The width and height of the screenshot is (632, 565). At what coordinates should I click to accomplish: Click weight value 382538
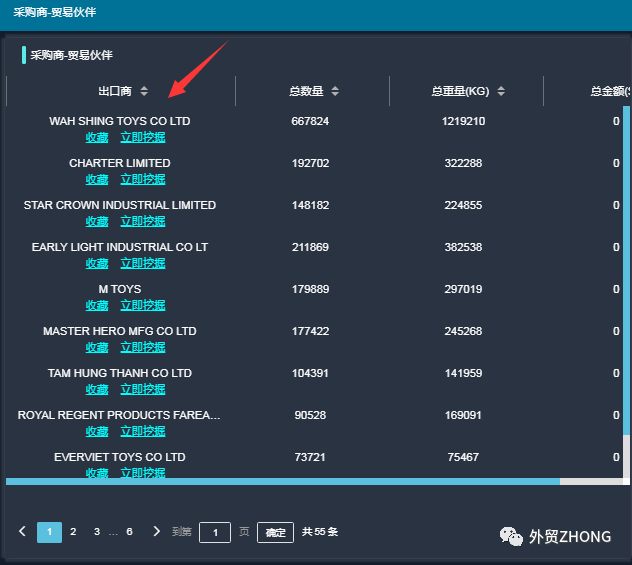[464, 247]
